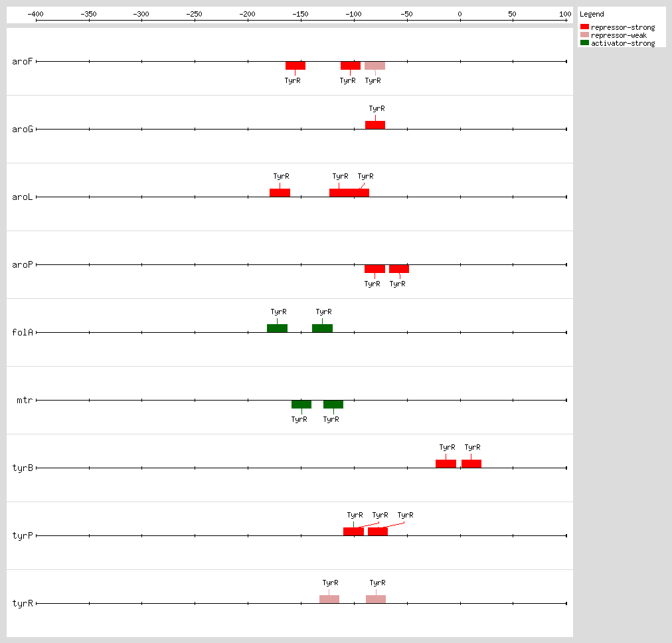Click the left TyrR label above folA track
The height and width of the screenshot is (643, 672).
tap(279, 312)
